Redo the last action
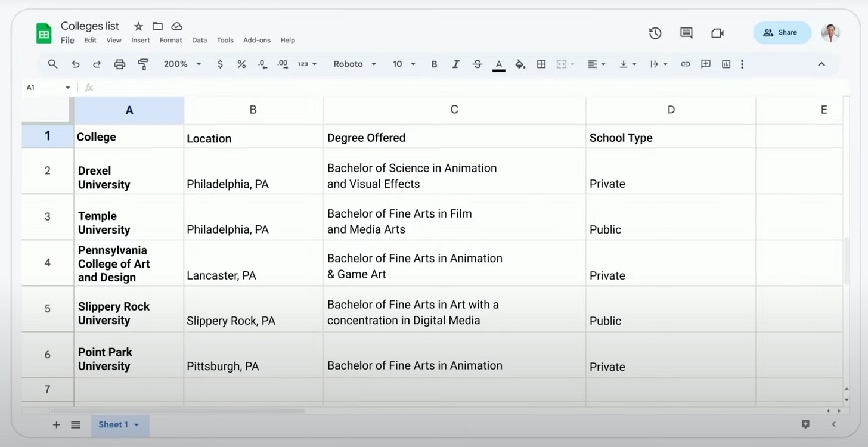The height and width of the screenshot is (447, 868). pyautogui.click(x=97, y=64)
